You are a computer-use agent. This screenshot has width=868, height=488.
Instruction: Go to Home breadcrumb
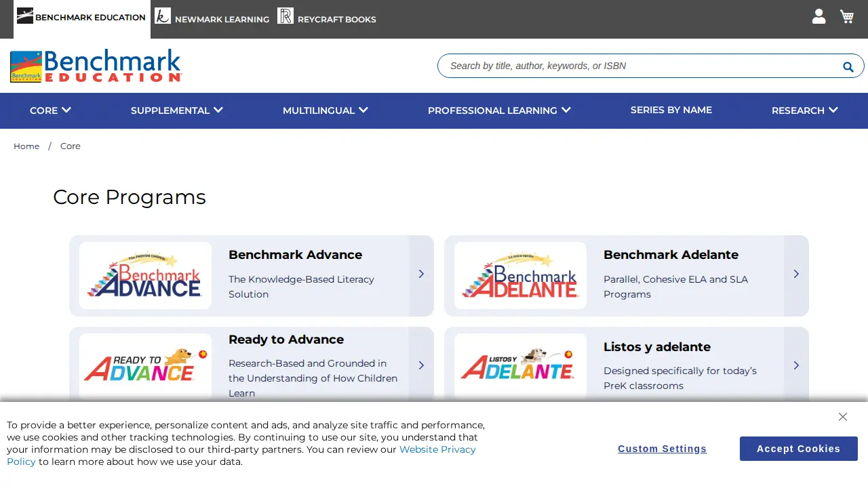click(26, 146)
